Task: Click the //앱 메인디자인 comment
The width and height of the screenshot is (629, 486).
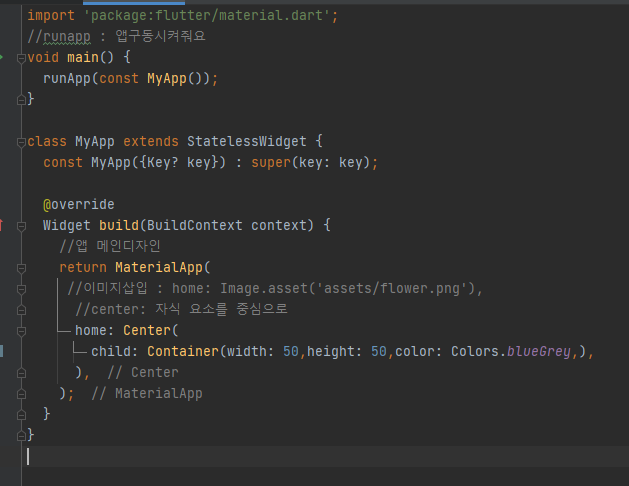Action: 110,246
